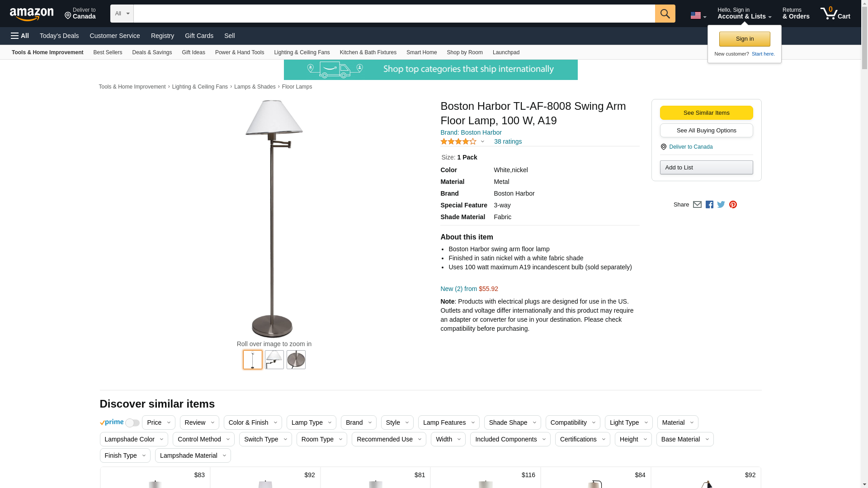Open the All hamburger menu

tap(20, 36)
